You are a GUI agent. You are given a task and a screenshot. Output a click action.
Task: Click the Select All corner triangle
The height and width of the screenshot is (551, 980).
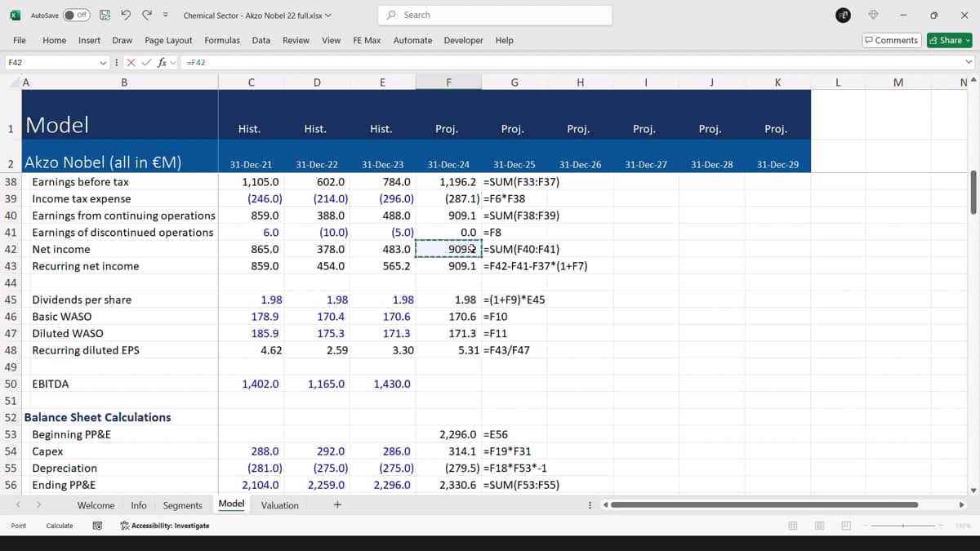click(x=14, y=82)
